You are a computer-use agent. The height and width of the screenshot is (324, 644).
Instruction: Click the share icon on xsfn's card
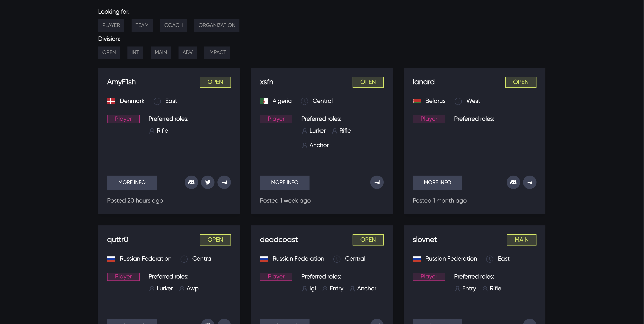click(377, 182)
